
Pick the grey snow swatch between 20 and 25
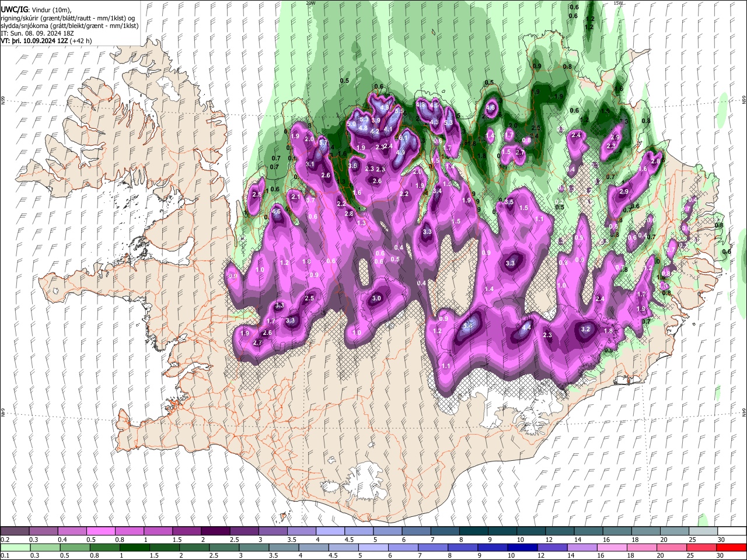[674, 531]
